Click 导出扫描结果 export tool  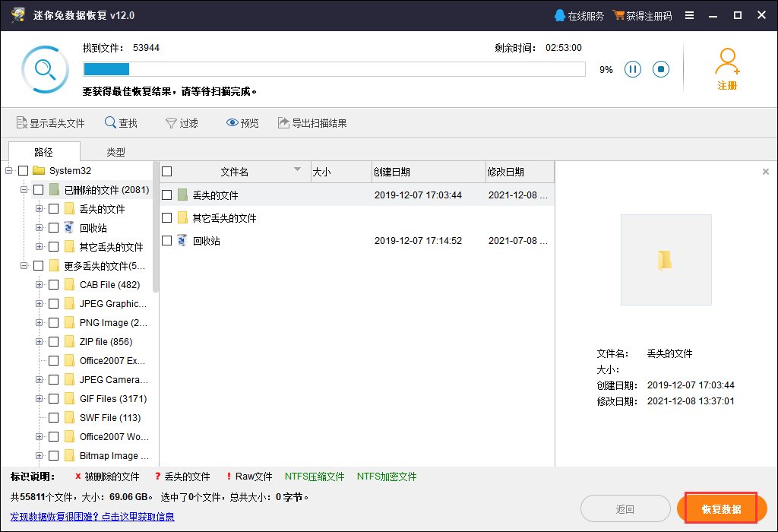[x=312, y=122]
